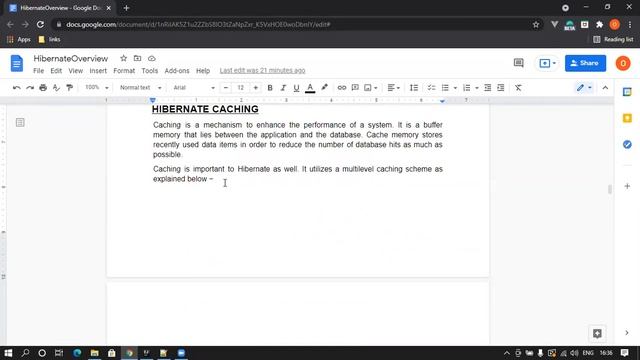640x360 pixels.
Task: Toggle bold formatting
Action: (270, 88)
